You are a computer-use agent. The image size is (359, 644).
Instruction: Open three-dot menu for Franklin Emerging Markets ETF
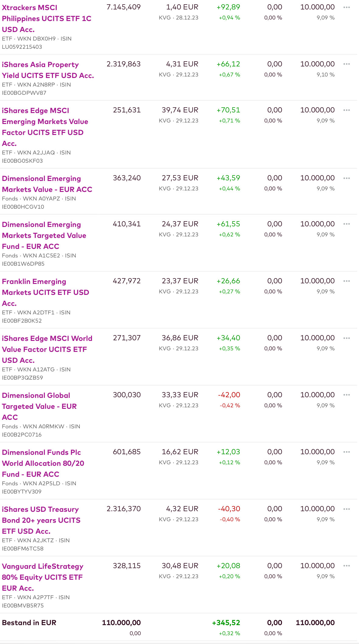point(346,281)
